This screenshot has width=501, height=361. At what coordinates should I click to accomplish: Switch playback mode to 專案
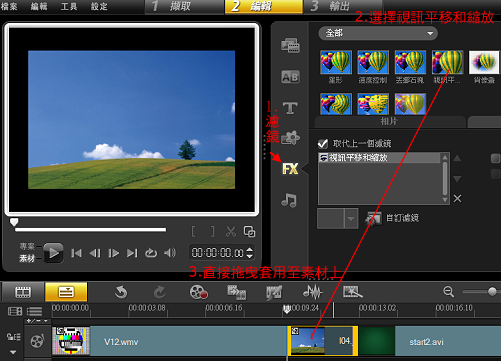click(27, 246)
